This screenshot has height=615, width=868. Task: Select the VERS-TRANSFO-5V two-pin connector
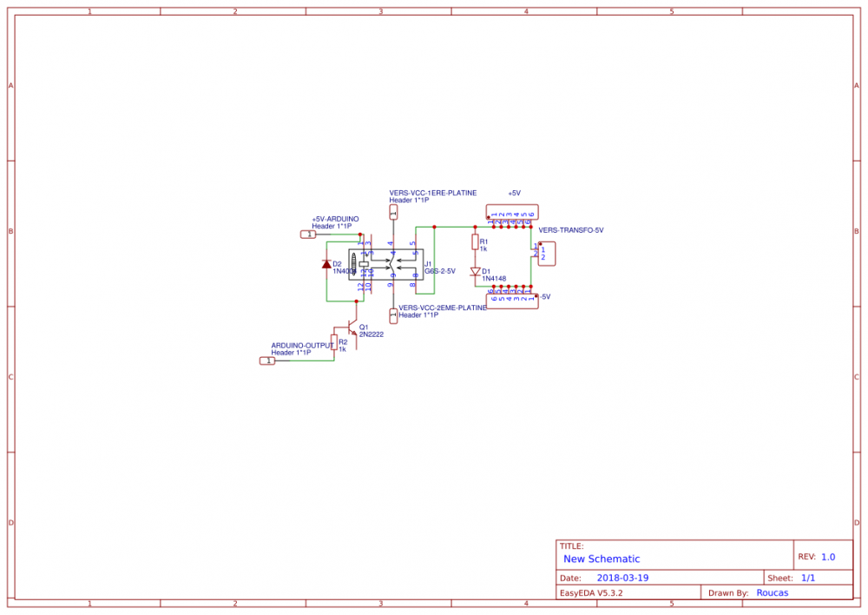(x=547, y=254)
